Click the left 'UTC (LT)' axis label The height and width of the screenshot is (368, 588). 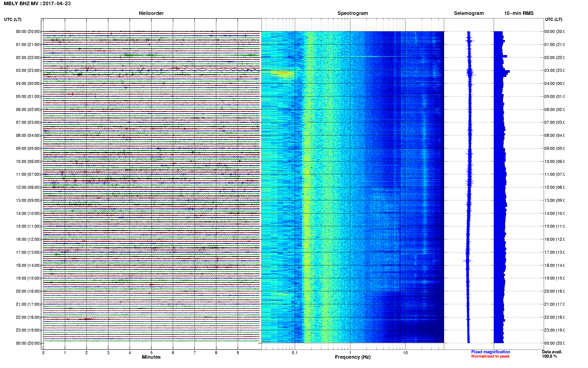(13, 19)
